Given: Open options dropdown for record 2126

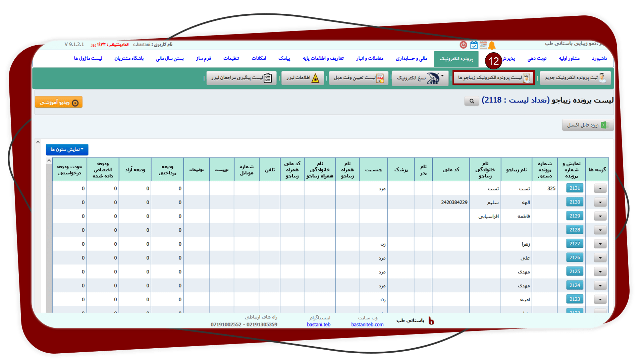Looking at the screenshot, I should tap(600, 258).
